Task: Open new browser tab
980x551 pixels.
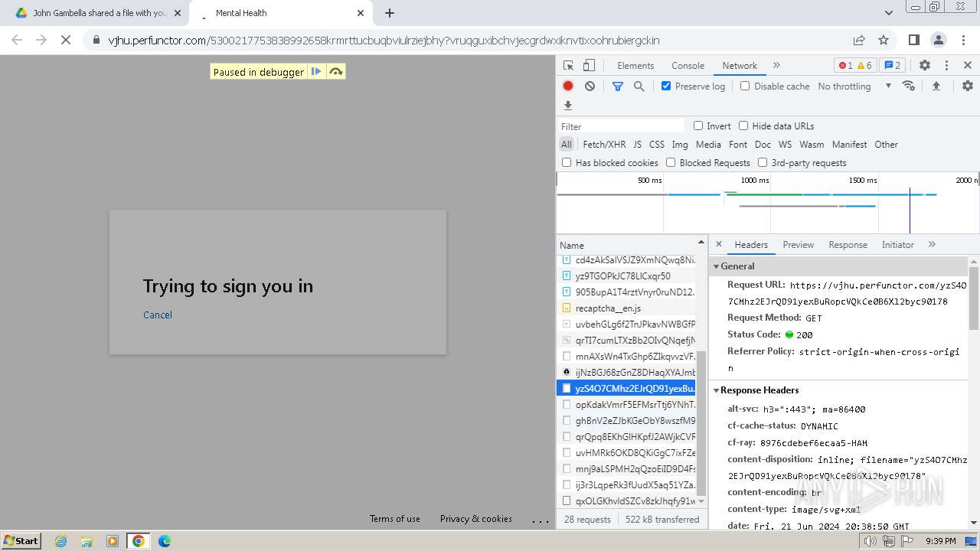Action: [x=390, y=13]
